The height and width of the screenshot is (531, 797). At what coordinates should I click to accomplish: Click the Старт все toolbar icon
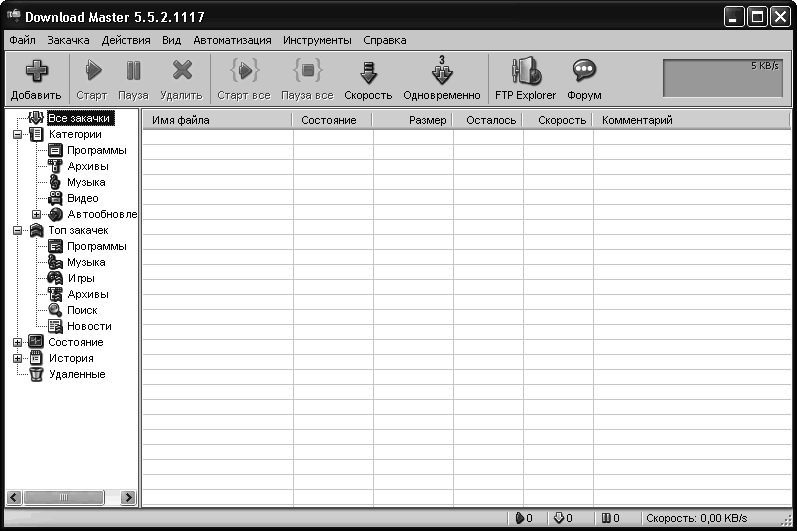244,72
